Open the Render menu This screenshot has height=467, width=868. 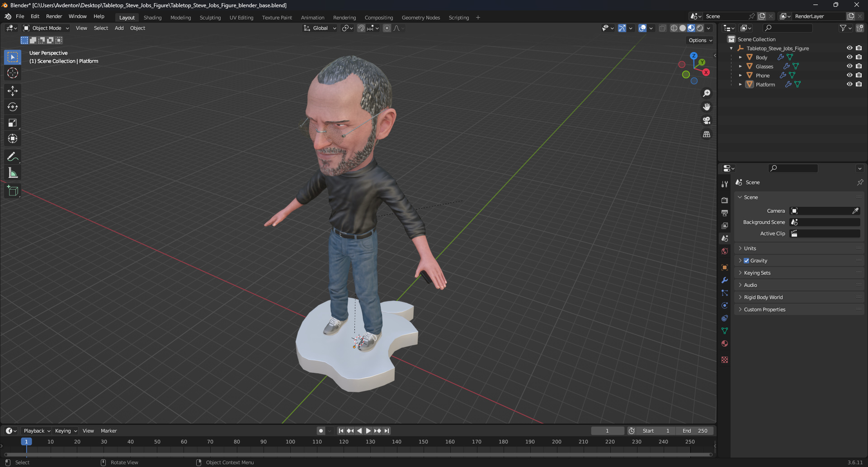coord(54,16)
